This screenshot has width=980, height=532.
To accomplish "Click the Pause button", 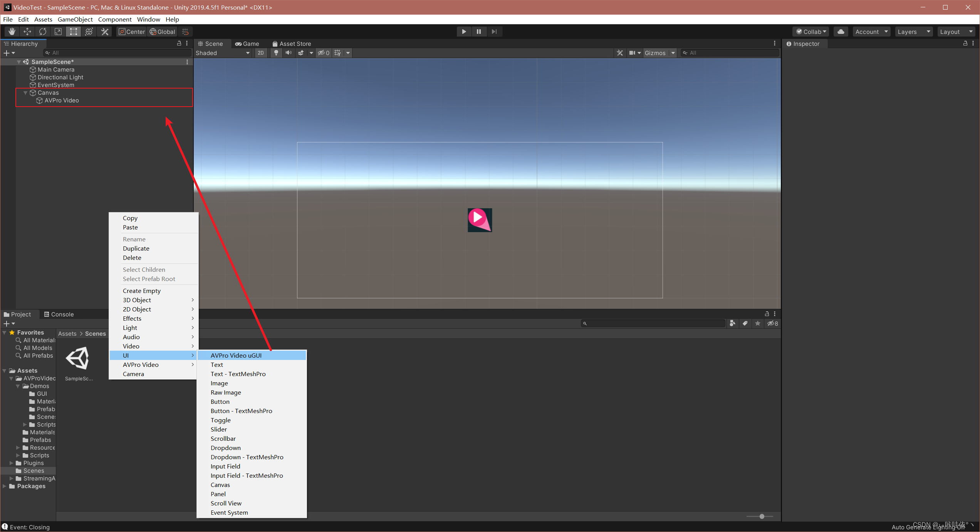I will [479, 32].
